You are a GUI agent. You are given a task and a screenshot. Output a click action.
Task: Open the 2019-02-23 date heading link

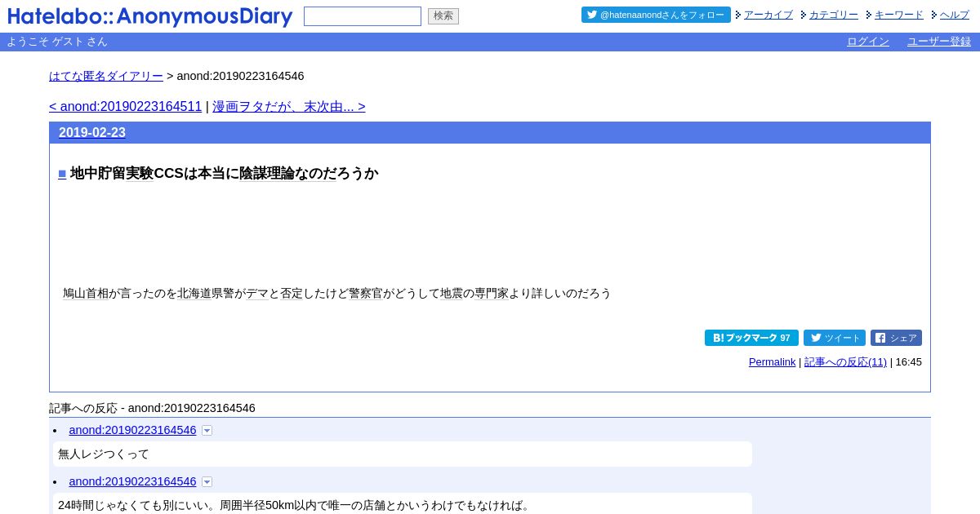[x=92, y=133]
